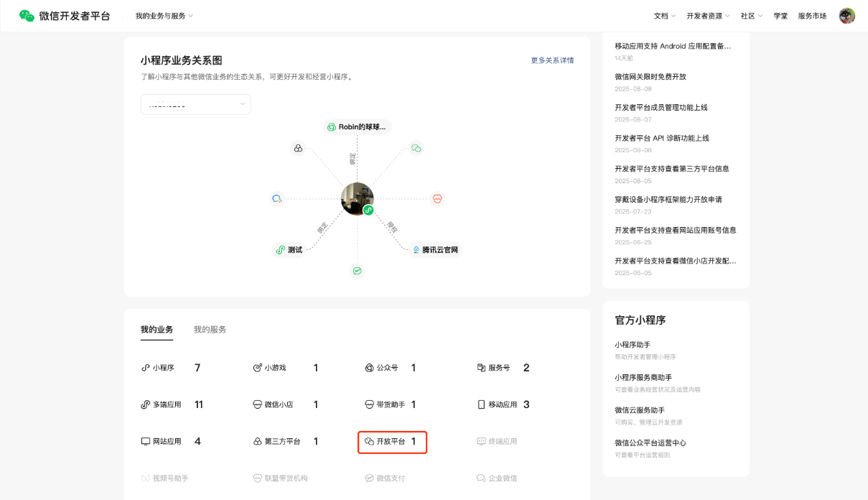
Task: Click the red store node in relationship graph
Action: point(437,199)
